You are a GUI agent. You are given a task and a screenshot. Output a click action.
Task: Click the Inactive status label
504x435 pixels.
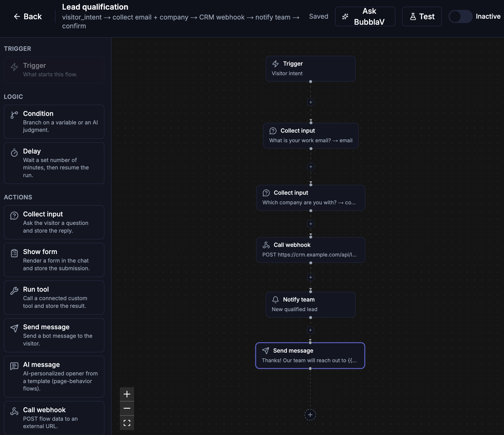click(x=488, y=16)
